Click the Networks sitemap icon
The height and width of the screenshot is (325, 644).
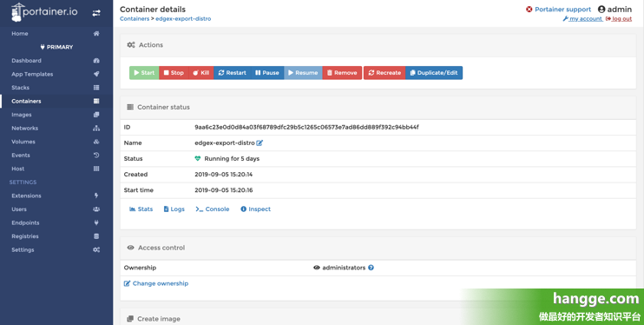point(96,129)
